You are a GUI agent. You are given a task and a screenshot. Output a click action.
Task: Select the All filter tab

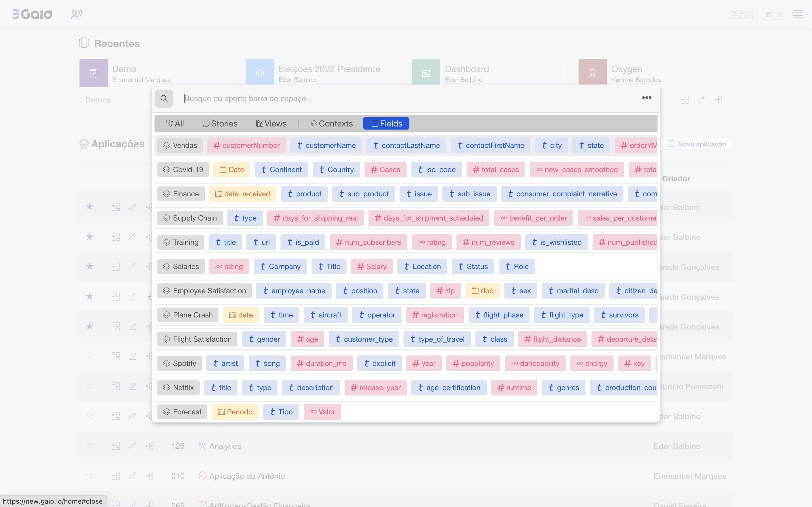point(175,123)
